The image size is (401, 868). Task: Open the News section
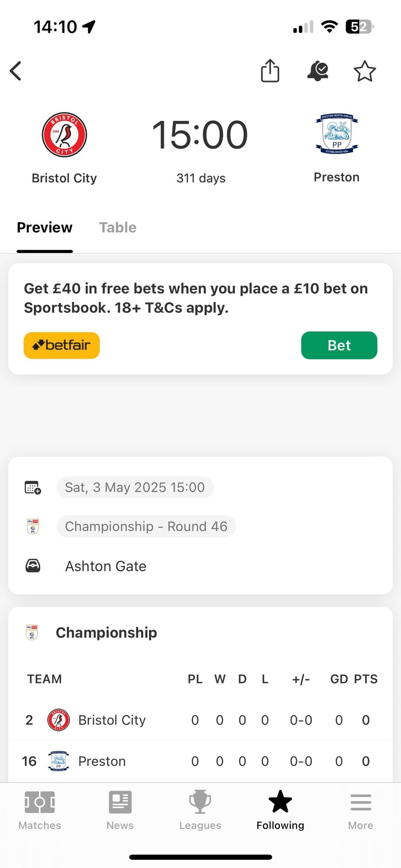[120, 810]
